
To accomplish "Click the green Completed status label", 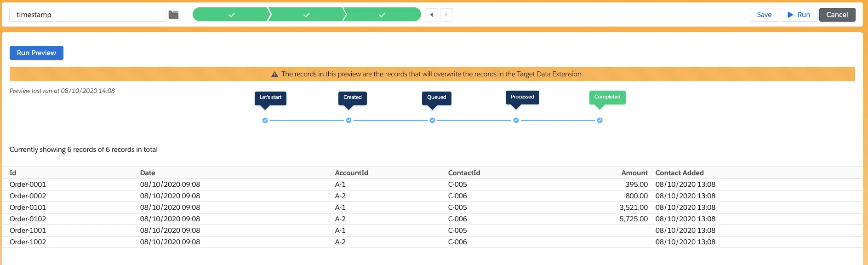I will 607,97.
